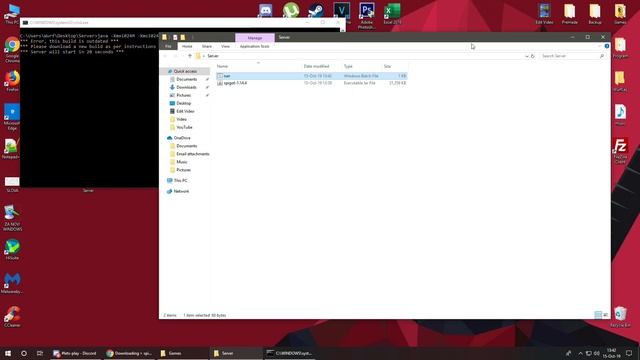Click the taskbar clock and date

[x=611, y=353]
